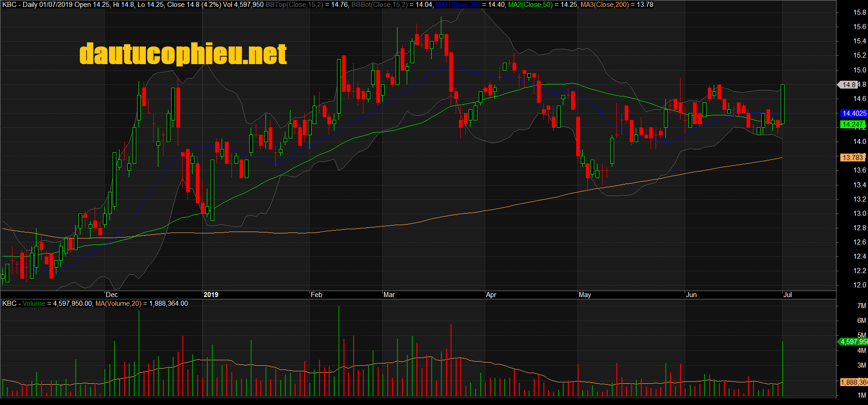Click the Apr label on the time axis
The height and width of the screenshot is (405, 868).
coord(491,295)
